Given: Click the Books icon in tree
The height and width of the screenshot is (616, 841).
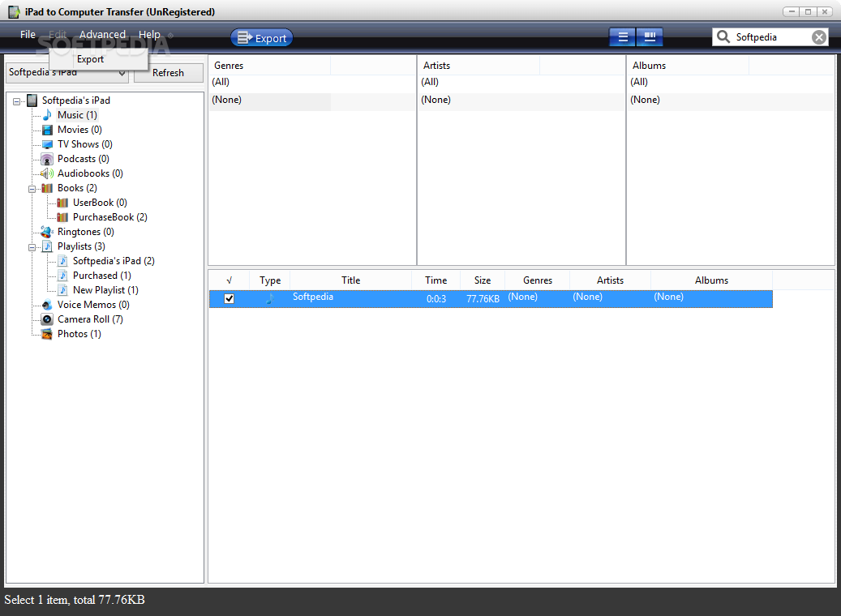Looking at the screenshot, I should pyautogui.click(x=47, y=188).
